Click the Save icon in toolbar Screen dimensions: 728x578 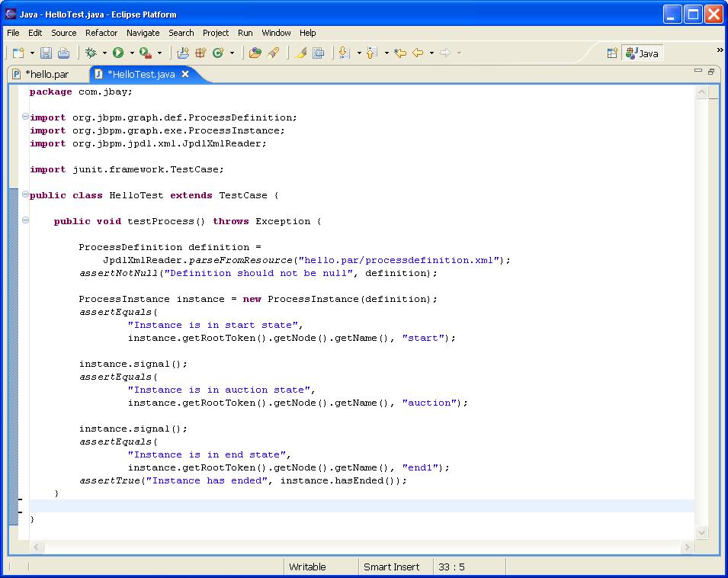pyautogui.click(x=46, y=53)
